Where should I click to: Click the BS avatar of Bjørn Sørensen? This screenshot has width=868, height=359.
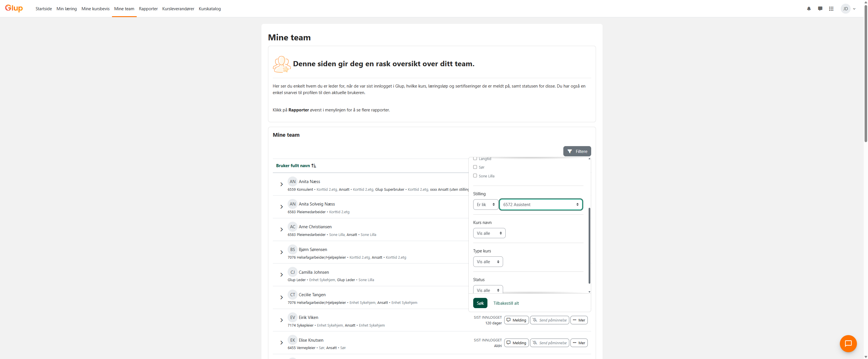[x=292, y=250]
